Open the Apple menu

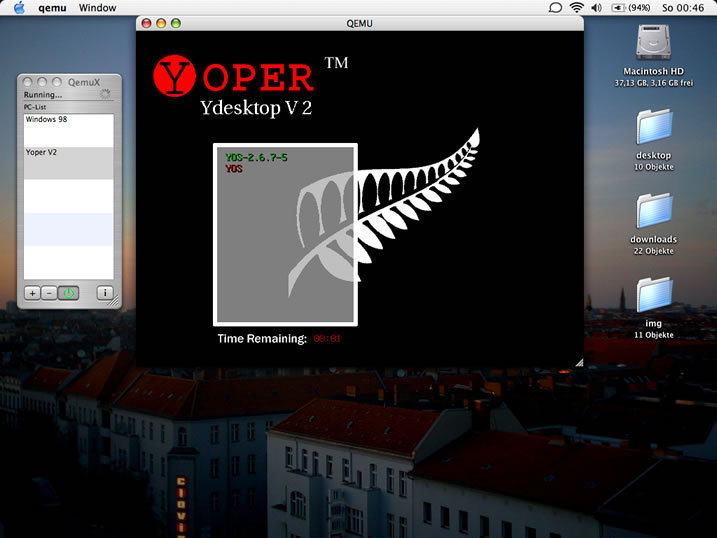point(19,8)
